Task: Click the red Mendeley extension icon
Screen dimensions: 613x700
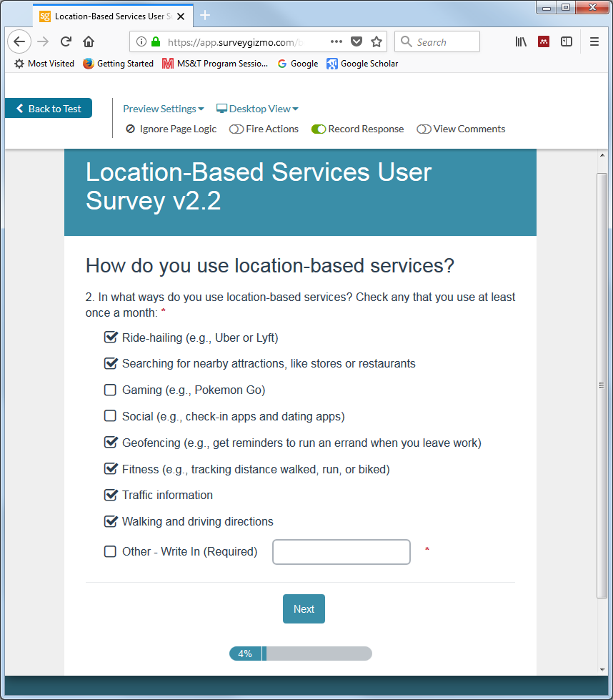Action: [x=544, y=41]
